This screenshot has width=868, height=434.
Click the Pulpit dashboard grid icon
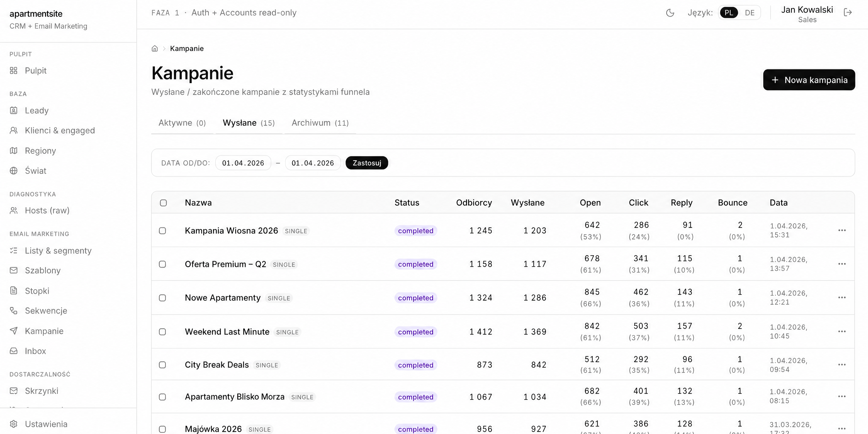click(14, 70)
